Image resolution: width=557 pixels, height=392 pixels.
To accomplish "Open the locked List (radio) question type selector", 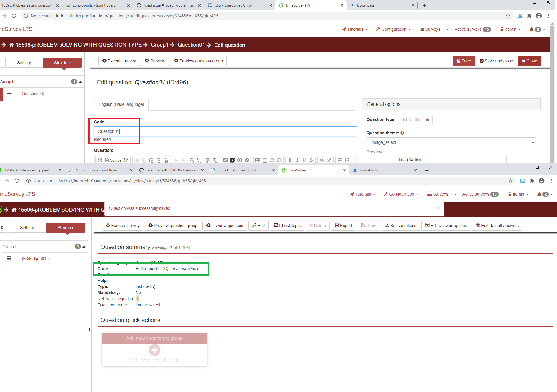I will click(414, 120).
